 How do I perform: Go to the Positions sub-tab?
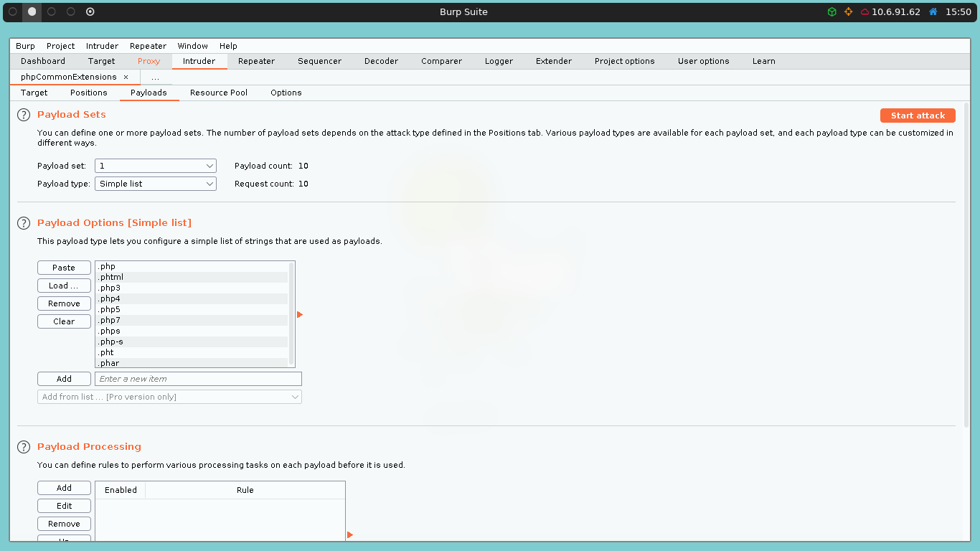89,93
